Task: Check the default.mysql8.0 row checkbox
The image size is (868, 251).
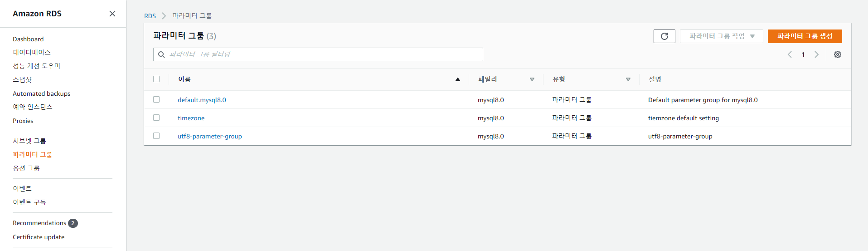Action: [156, 99]
